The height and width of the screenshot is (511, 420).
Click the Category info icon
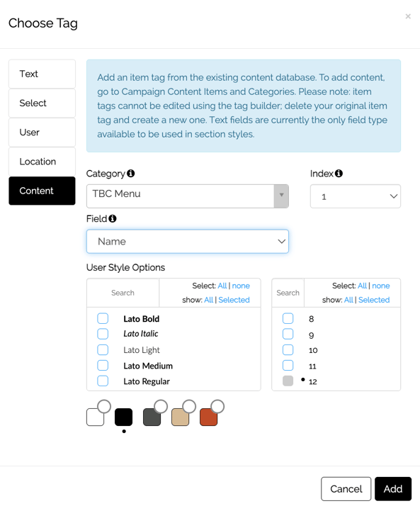131,174
